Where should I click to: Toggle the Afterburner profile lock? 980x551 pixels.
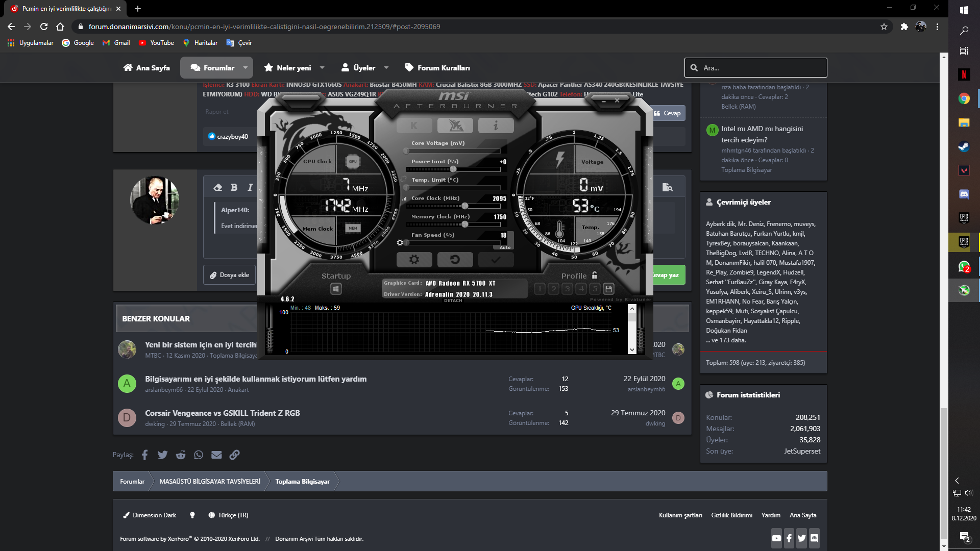tap(595, 275)
